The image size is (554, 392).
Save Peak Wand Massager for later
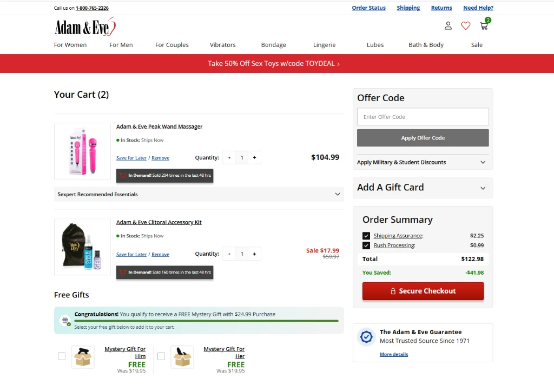(x=131, y=158)
